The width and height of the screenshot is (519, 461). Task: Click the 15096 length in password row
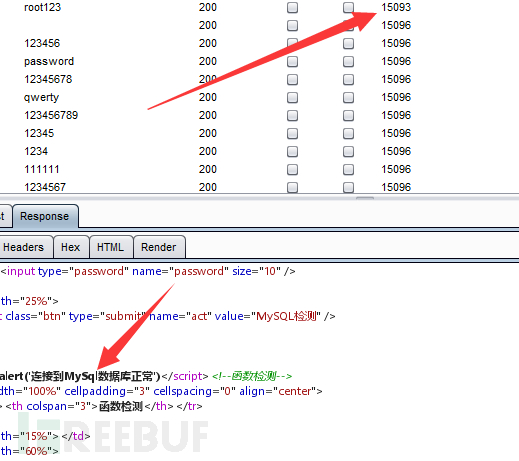(x=396, y=61)
